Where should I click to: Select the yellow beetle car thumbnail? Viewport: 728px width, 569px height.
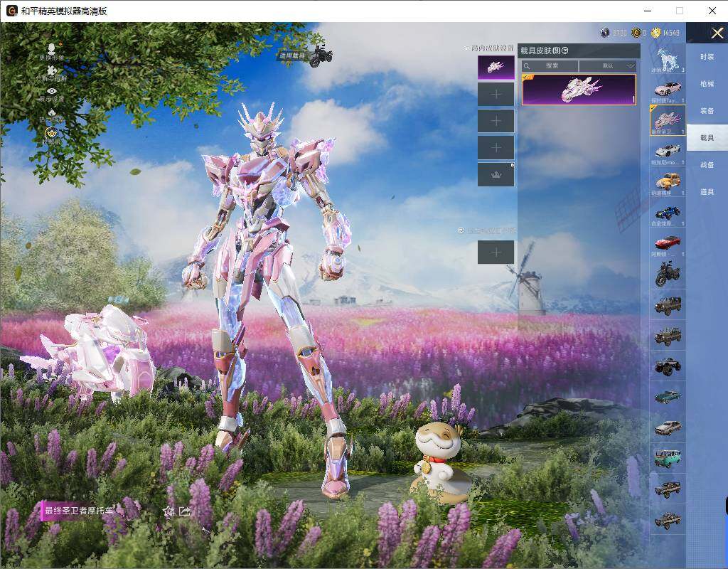(x=668, y=182)
